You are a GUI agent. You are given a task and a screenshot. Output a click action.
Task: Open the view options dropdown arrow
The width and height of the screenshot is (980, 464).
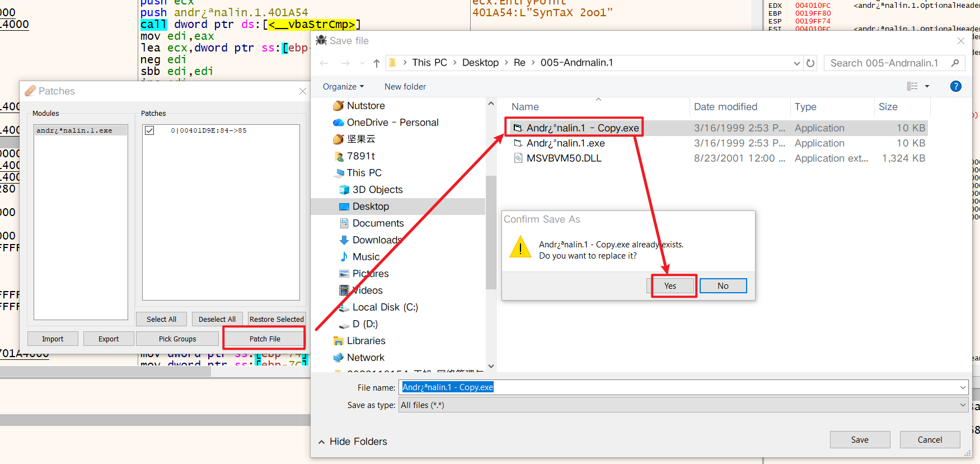927,86
